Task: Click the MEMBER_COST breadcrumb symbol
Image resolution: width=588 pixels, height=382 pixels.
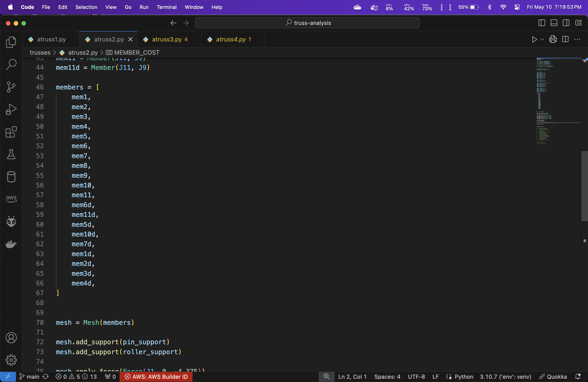Action: tap(137, 53)
